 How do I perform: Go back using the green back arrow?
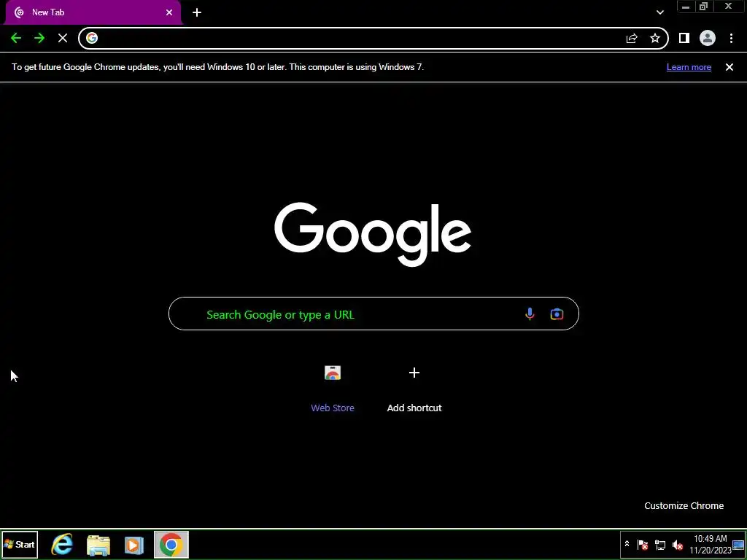point(16,38)
